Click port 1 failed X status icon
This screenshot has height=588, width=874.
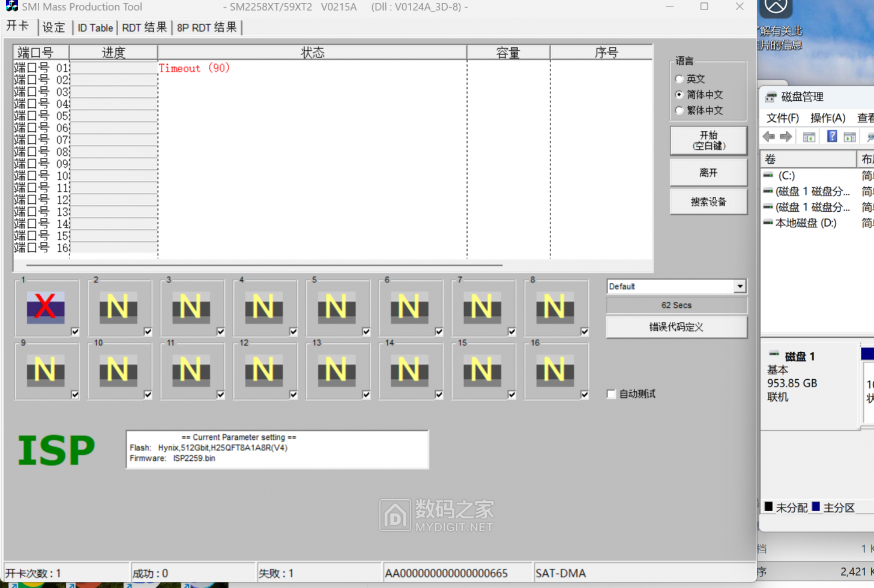pyautogui.click(x=46, y=307)
